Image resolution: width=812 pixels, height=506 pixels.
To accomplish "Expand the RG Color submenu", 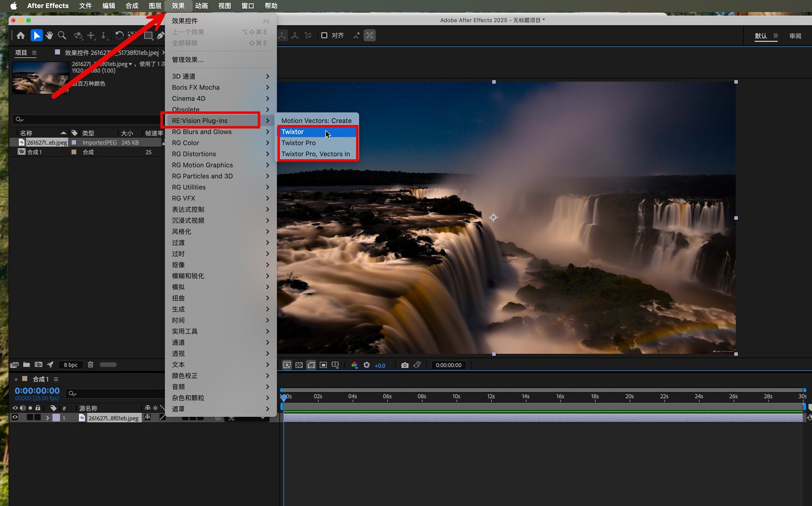I will tap(221, 143).
